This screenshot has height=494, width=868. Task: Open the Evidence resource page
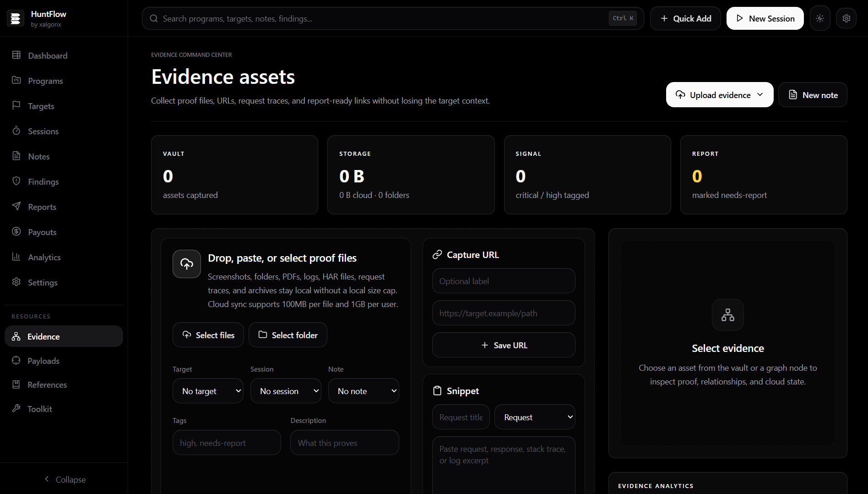64,336
